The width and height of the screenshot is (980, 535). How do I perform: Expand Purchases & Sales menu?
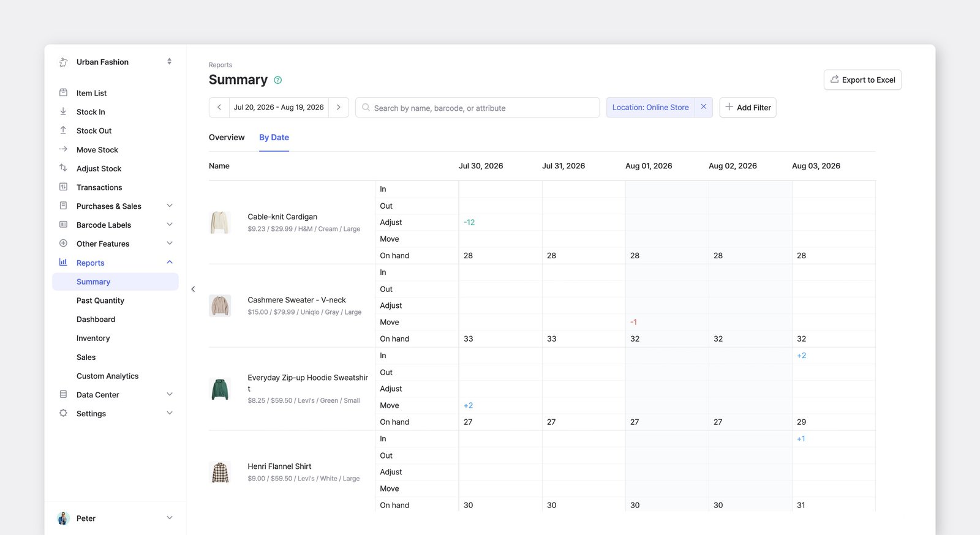(170, 206)
